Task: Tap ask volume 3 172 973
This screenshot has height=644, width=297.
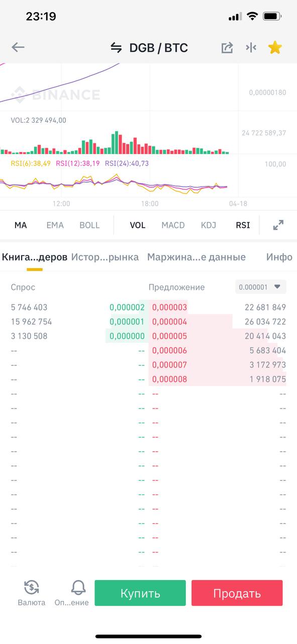Action: tap(268, 365)
